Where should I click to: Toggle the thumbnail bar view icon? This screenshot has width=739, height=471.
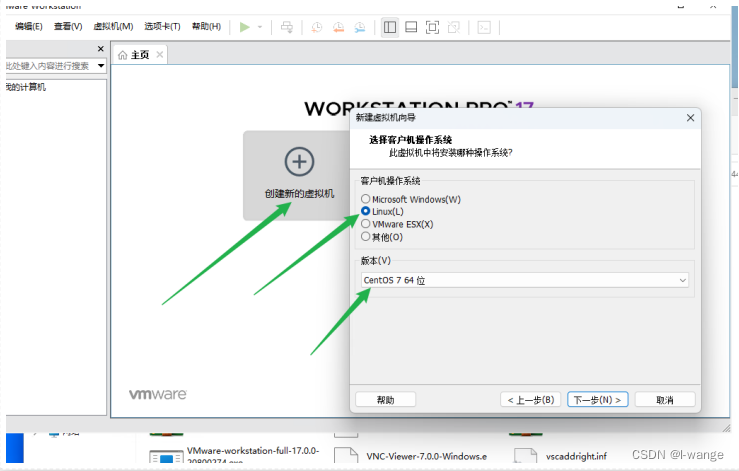[x=411, y=27]
